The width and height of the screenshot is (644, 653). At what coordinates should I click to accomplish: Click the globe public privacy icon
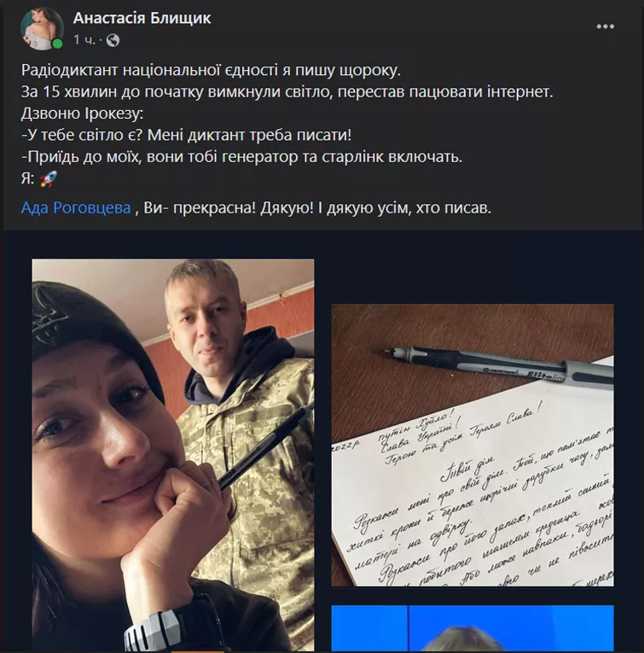coord(113,40)
